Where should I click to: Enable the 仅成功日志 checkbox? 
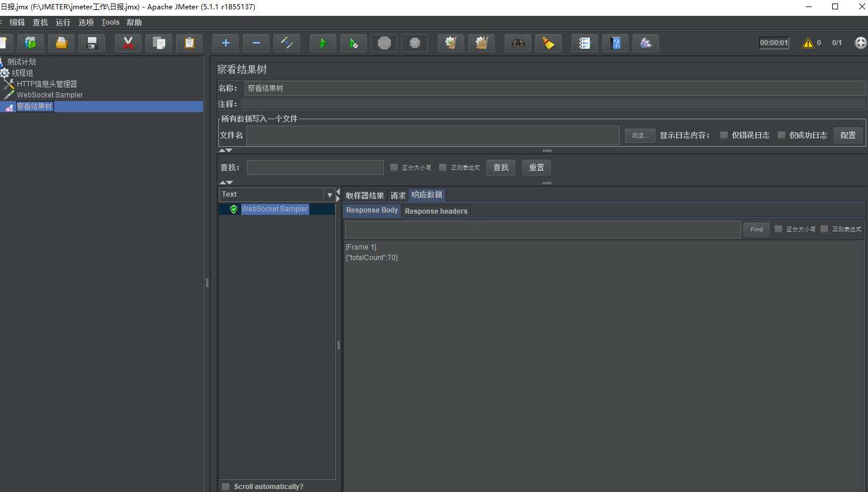(x=781, y=135)
